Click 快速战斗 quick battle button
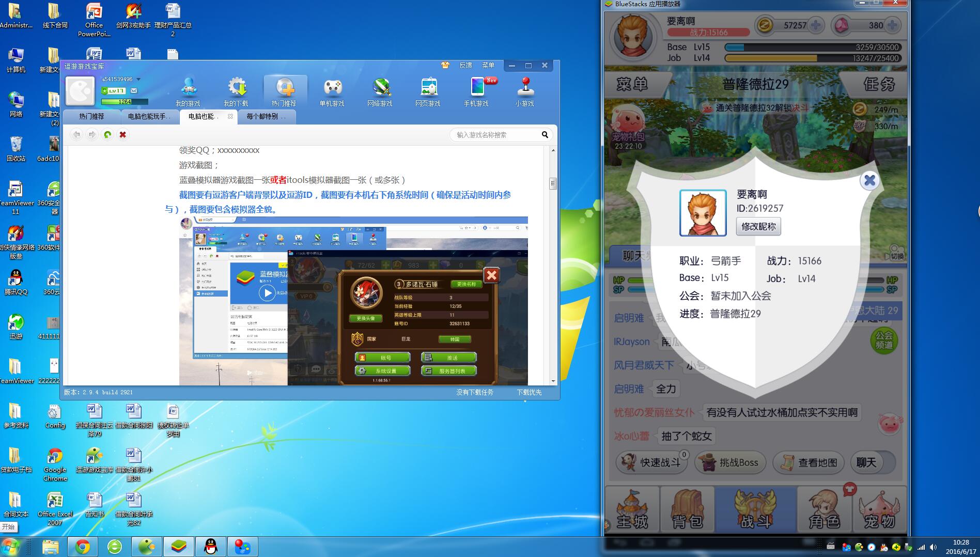 [653, 462]
